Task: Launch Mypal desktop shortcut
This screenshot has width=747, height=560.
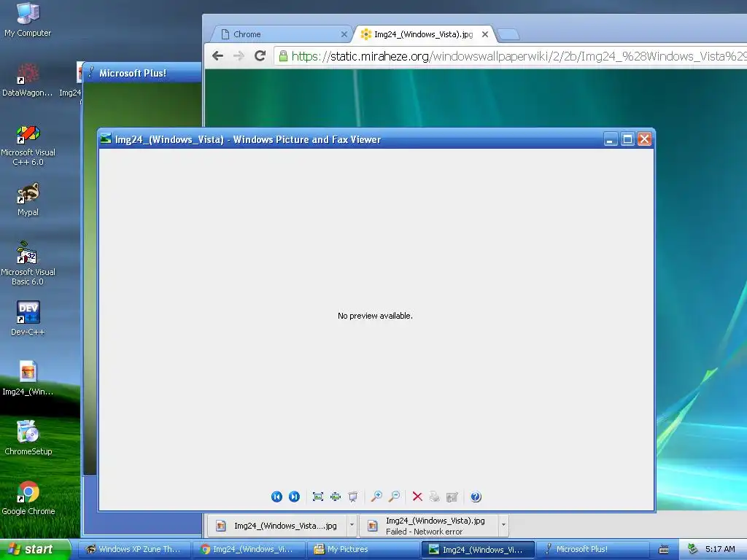Action: coord(28,200)
